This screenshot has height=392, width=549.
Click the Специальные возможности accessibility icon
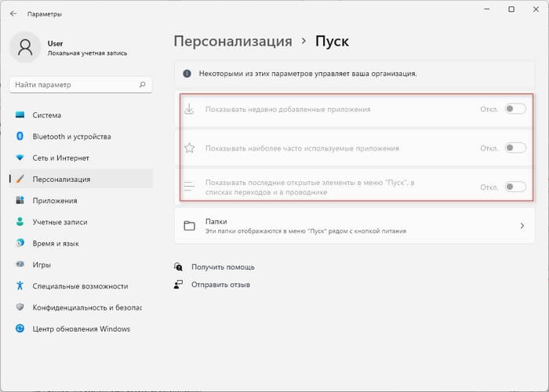[20, 285]
